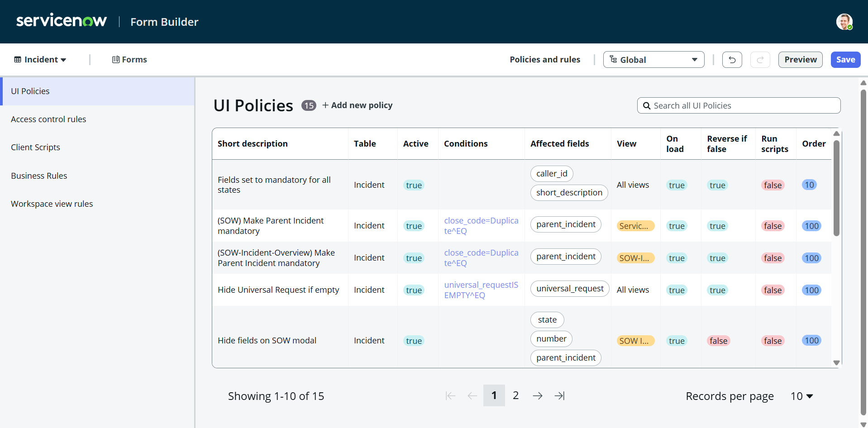
Task: Click the search magnifier icon
Action: [647, 105]
